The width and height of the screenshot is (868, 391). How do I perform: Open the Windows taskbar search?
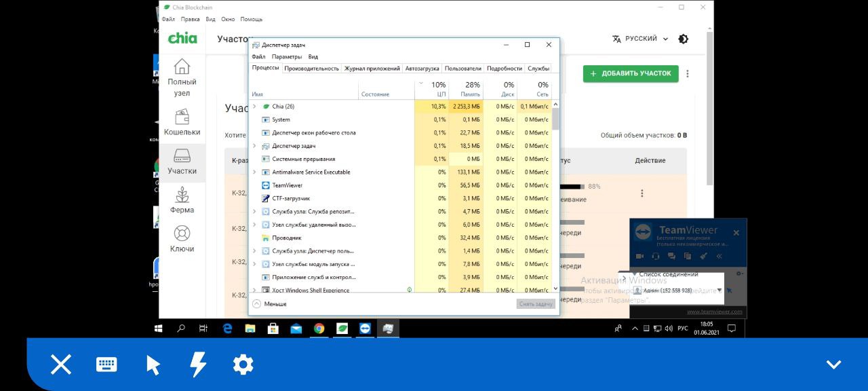point(181,329)
